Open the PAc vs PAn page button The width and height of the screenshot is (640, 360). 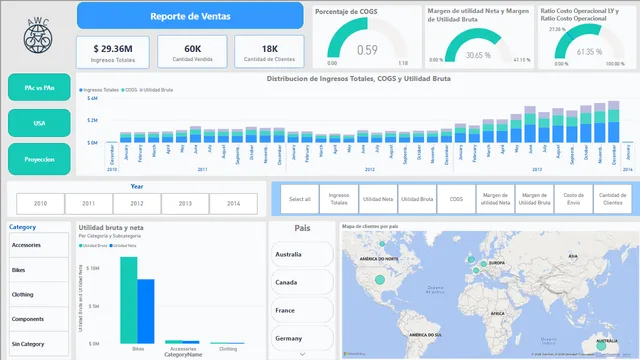39,87
